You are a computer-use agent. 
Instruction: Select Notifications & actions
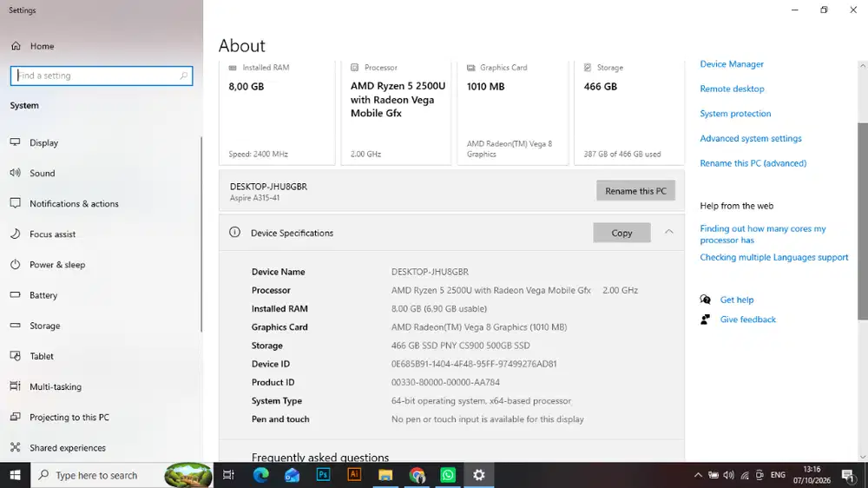tap(74, 204)
